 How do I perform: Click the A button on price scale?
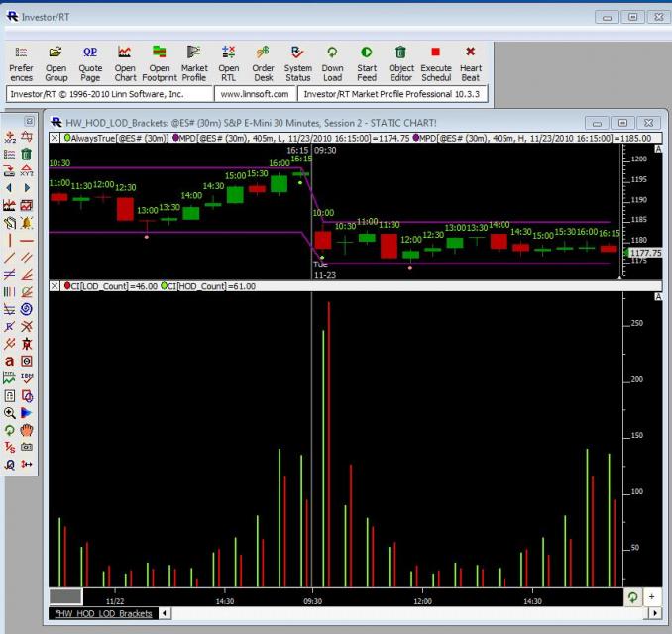(658, 149)
